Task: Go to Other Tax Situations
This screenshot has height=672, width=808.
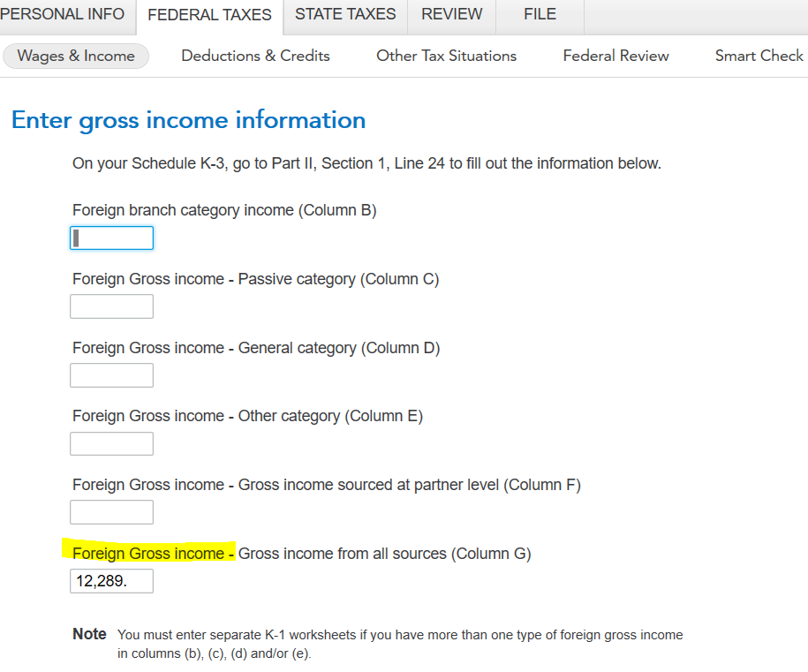Action: [446, 56]
